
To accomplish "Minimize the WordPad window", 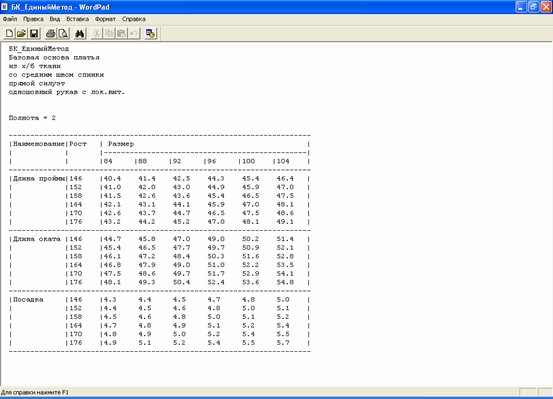I will point(521,7).
